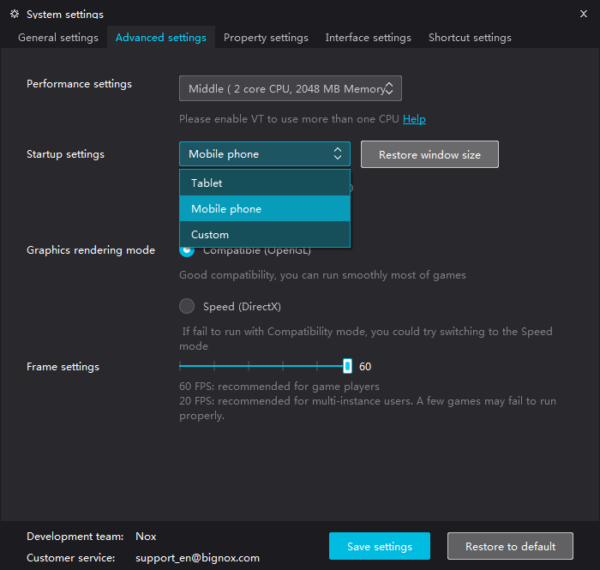The height and width of the screenshot is (570, 600).
Task: Go to the Shortcut settings tab
Action: (x=470, y=38)
